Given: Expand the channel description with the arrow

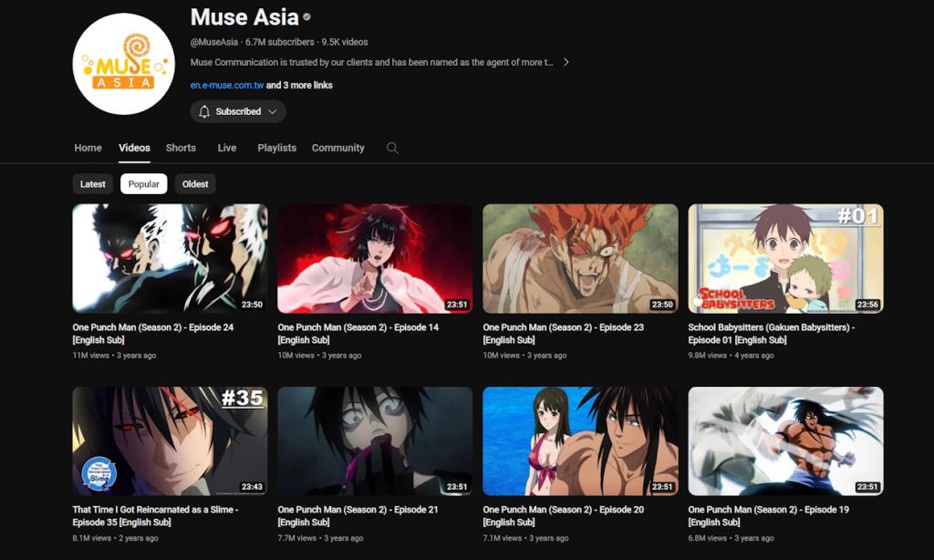Looking at the screenshot, I should tap(566, 63).
